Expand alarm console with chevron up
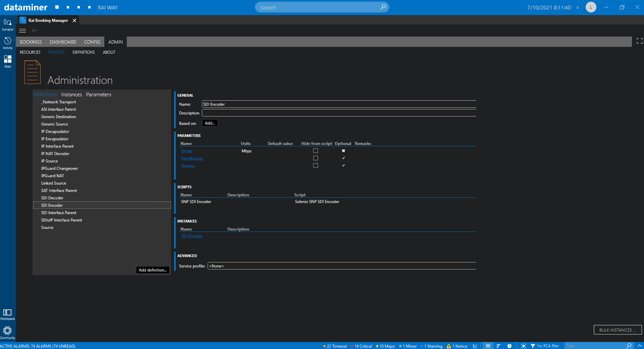644x349 pixels. (639, 346)
